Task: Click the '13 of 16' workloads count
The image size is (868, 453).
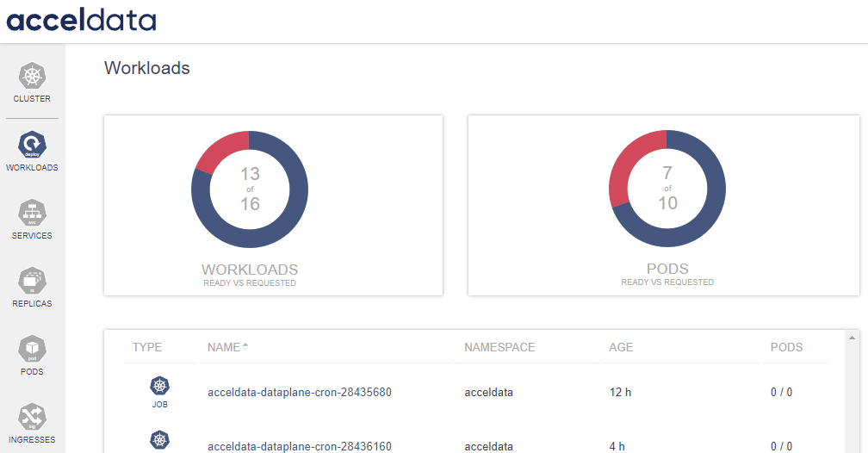Action: click(x=250, y=189)
